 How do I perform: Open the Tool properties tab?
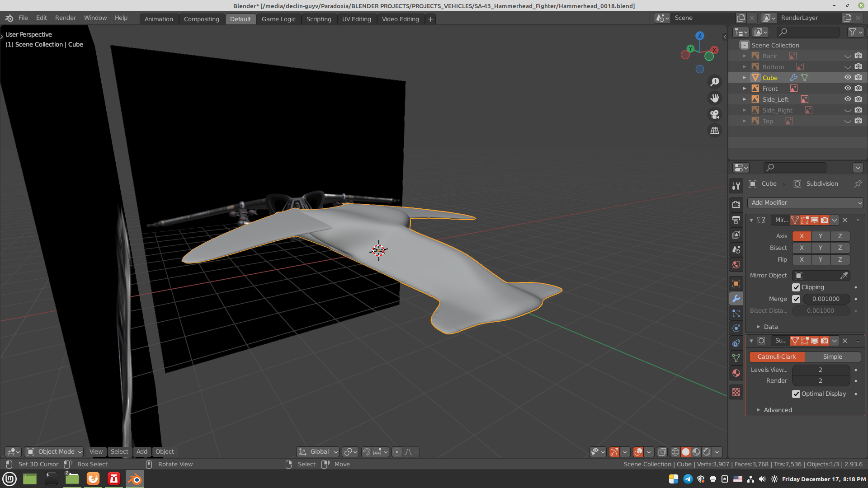coord(736,186)
